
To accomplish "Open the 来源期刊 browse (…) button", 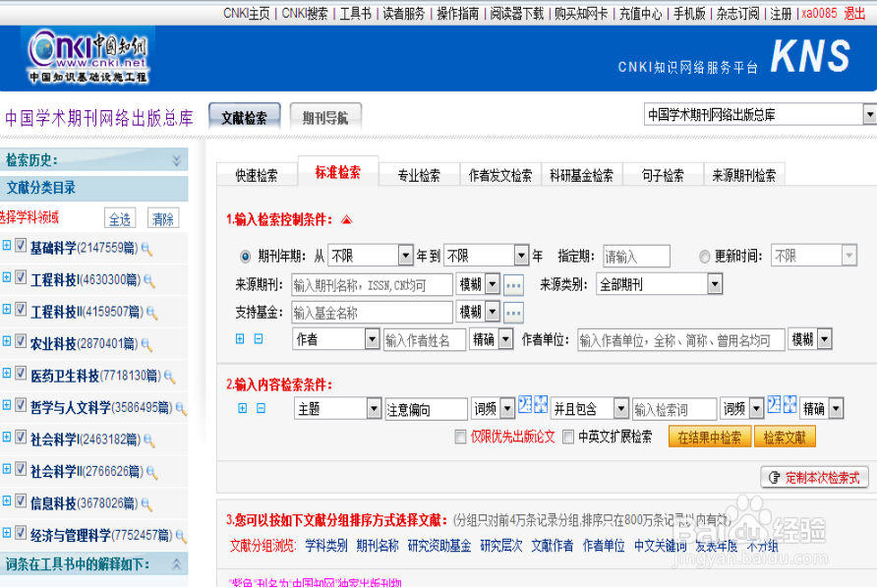I will point(513,285).
